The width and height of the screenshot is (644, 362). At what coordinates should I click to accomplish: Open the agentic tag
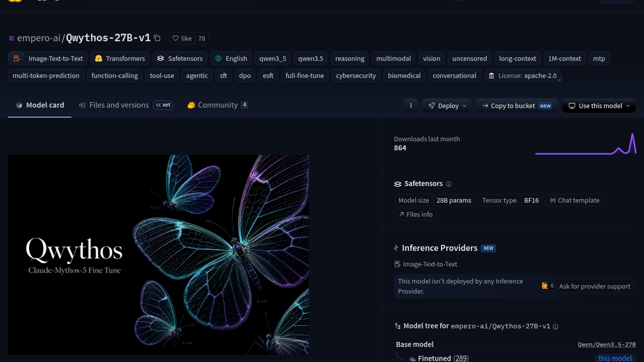click(197, 75)
